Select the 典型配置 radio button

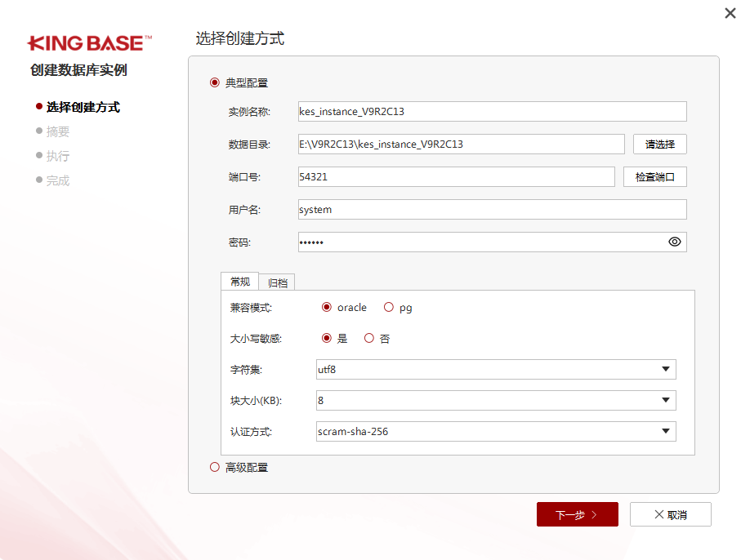pyautogui.click(x=215, y=82)
